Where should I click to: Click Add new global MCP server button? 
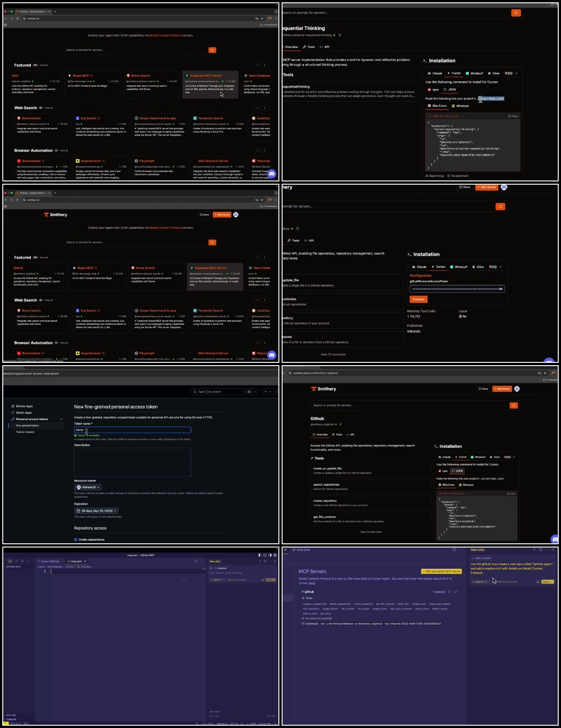pos(441,571)
